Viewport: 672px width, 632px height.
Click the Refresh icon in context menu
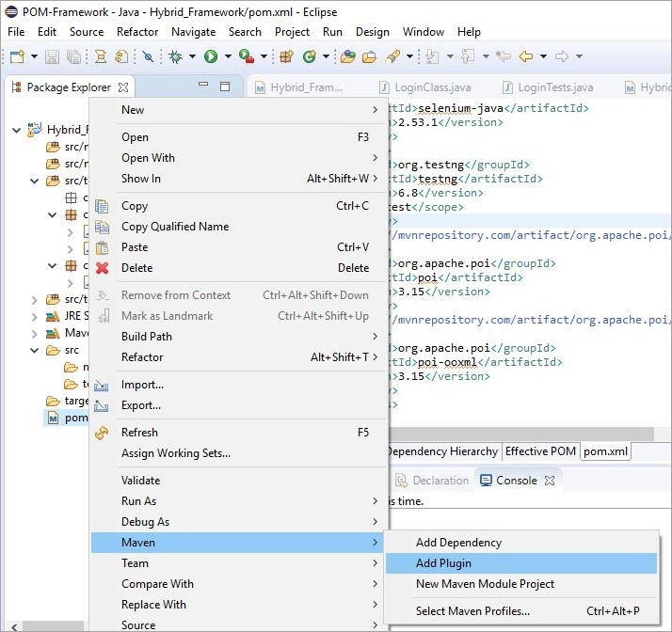coord(102,433)
